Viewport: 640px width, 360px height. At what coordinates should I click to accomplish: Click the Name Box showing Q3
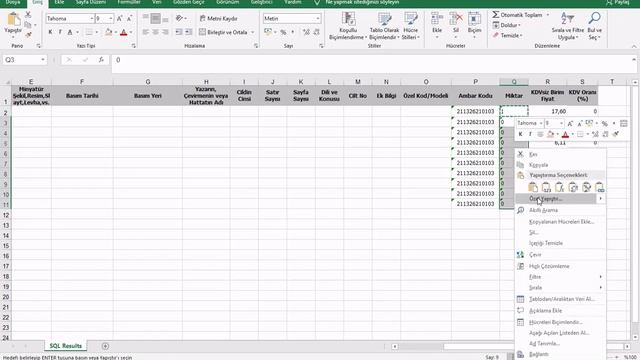tap(21, 60)
